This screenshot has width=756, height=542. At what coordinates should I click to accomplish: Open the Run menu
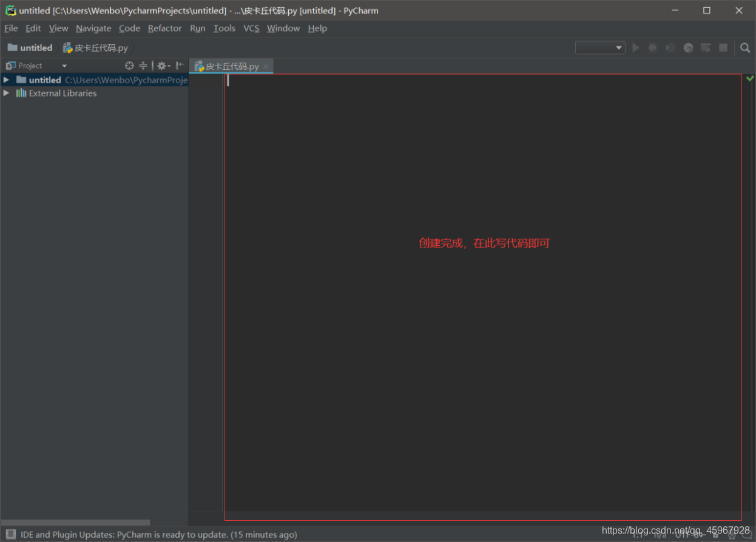(x=197, y=28)
